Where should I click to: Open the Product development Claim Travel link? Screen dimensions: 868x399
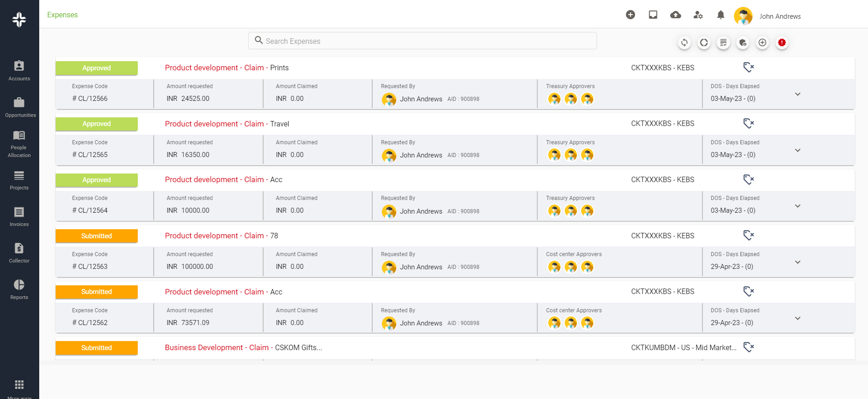(227, 124)
